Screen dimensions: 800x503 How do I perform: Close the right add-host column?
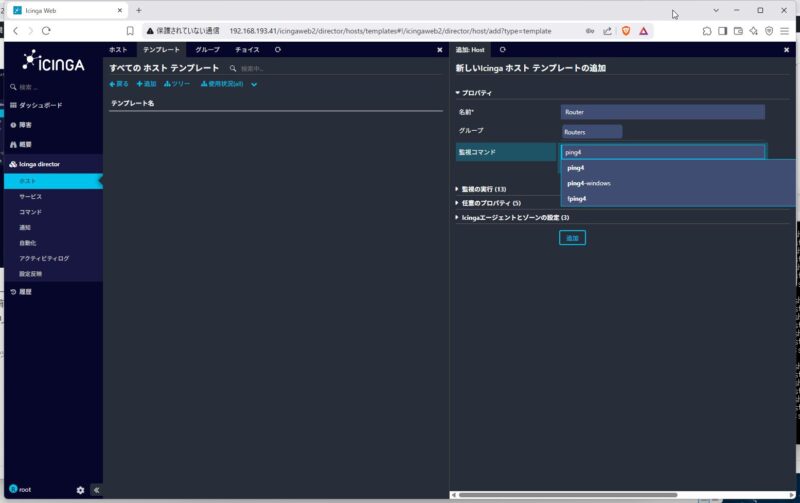click(x=786, y=50)
